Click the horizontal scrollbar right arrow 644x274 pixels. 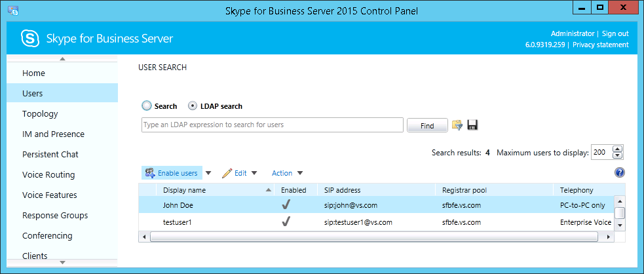point(609,237)
